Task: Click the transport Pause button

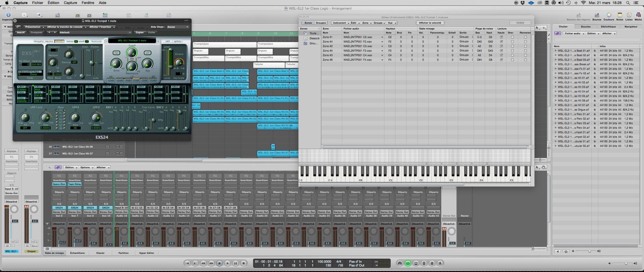Action: (x=235, y=263)
